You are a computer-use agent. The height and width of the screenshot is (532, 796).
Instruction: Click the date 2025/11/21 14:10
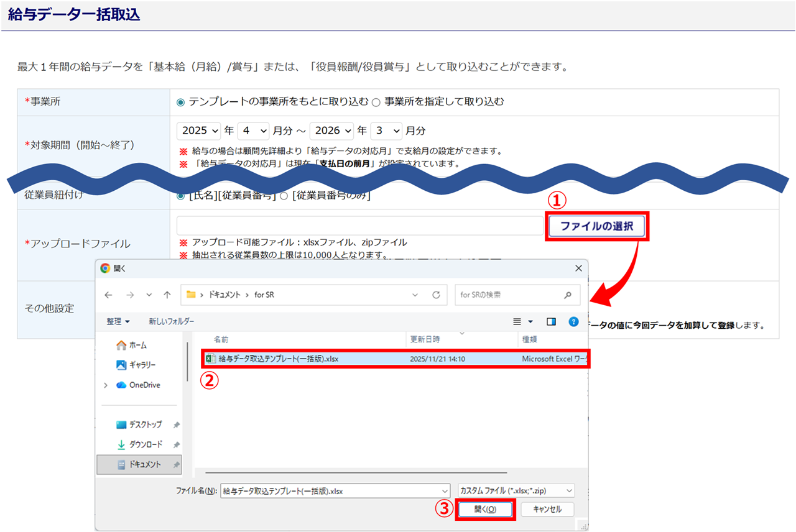(438, 359)
